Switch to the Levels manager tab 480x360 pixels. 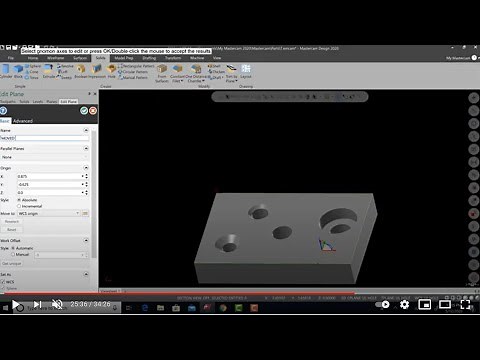click(38, 101)
